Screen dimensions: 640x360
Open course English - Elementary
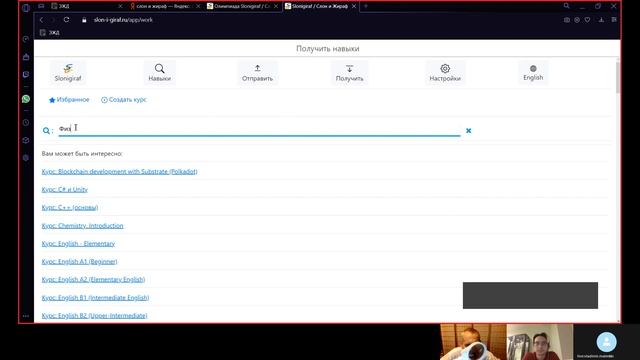78,244
